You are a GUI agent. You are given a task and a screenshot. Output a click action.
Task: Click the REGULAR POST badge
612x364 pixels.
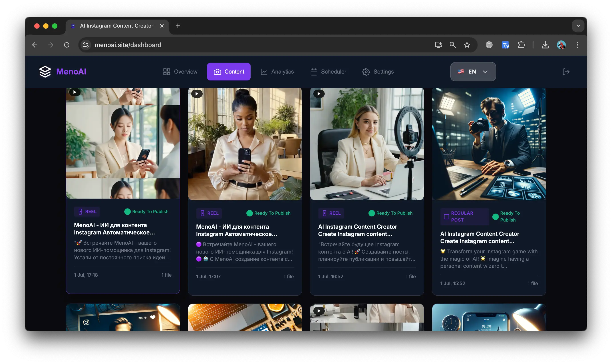click(x=464, y=217)
